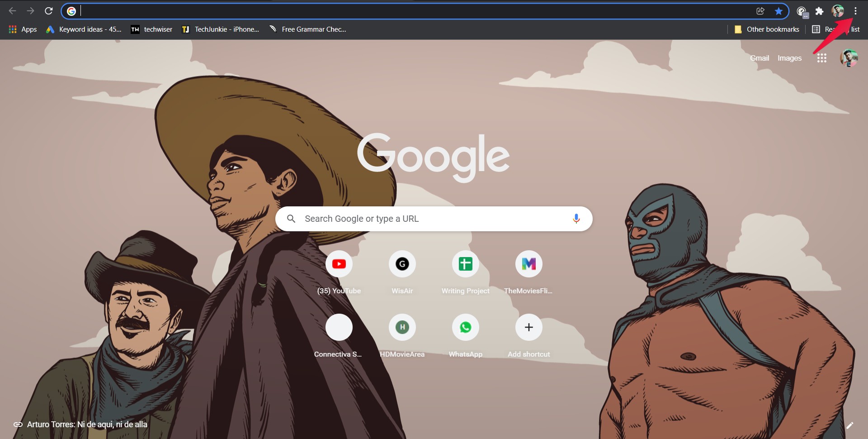This screenshot has width=868, height=439.
Task: Open the Keyword ideas bookmark
Action: tap(84, 29)
